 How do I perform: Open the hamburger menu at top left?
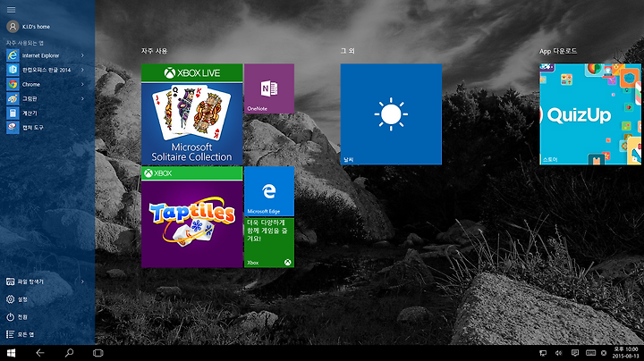coord(11,10)
